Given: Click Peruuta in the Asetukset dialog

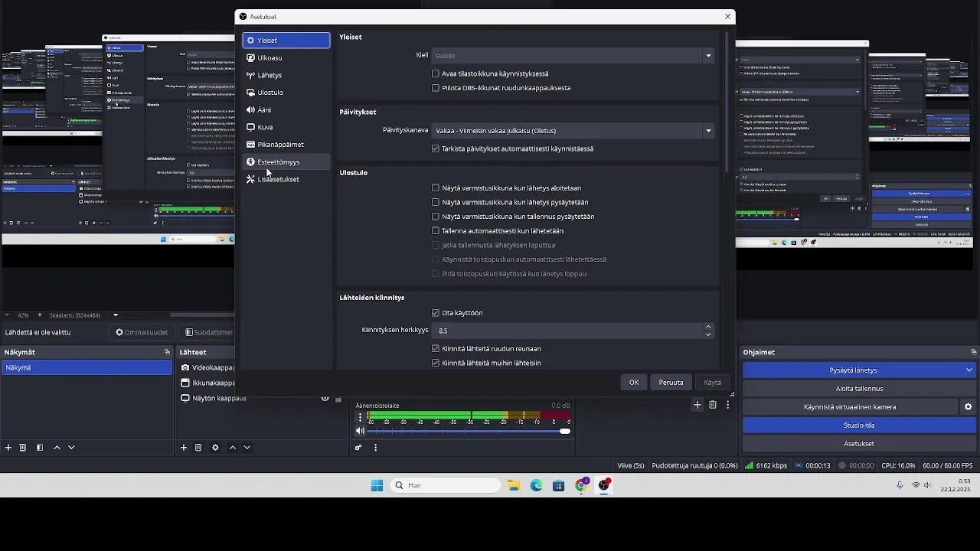Looking at the screenshot, I should (x=671, y=382).
